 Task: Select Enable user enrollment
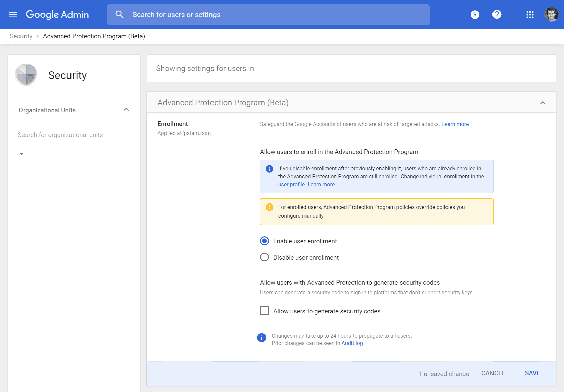265,241
